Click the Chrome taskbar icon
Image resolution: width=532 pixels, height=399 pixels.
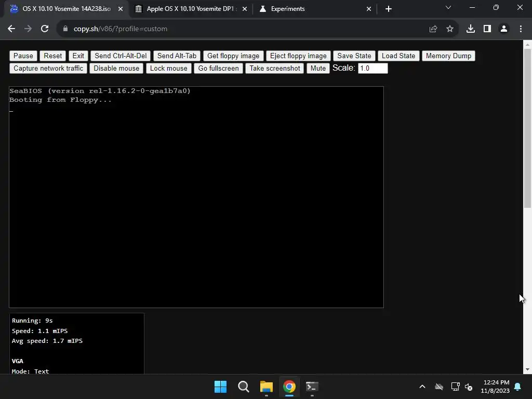(289, 387)
